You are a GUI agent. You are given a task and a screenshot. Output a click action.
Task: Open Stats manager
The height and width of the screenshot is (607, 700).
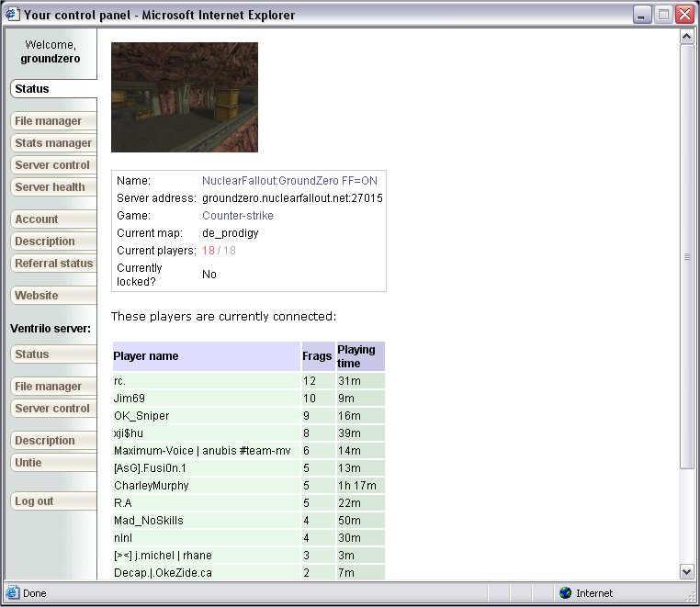pos(53,143)
